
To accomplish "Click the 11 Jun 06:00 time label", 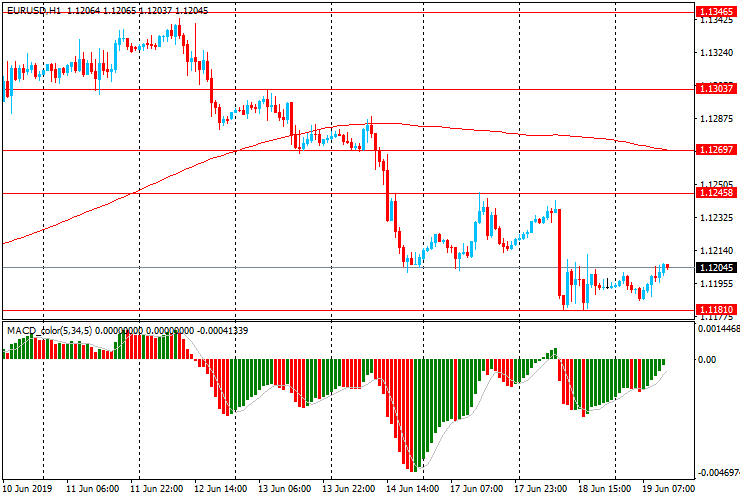I will pos(92,489).
